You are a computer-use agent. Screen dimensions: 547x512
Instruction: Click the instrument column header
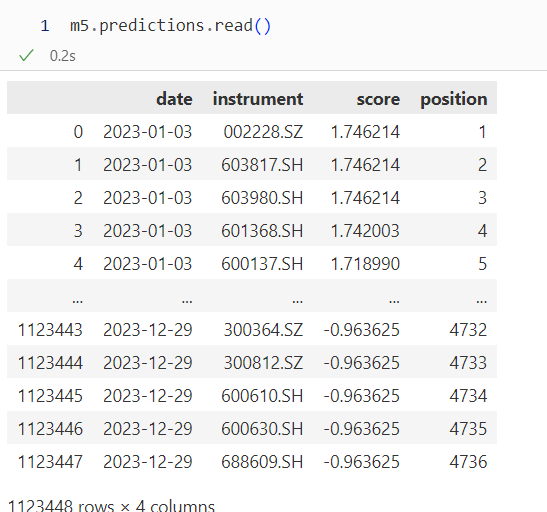pyautogui.click(x=258, y=99)
